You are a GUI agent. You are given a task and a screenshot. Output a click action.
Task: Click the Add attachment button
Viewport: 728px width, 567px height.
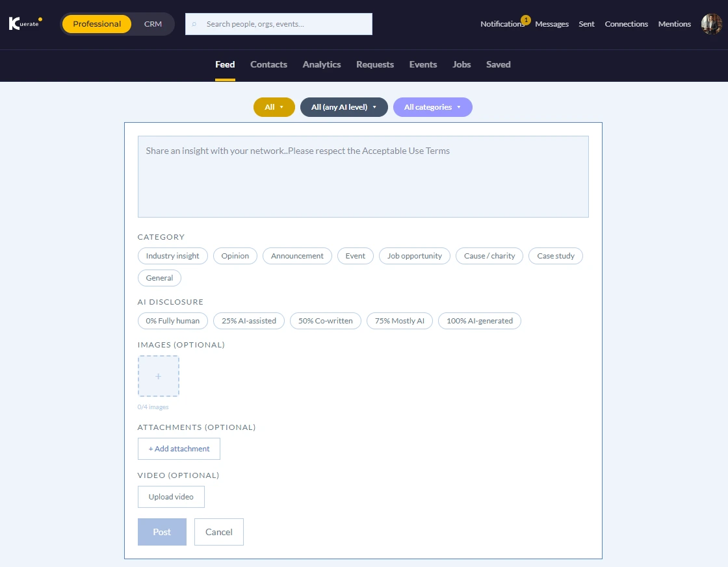[x=179, y=449]
